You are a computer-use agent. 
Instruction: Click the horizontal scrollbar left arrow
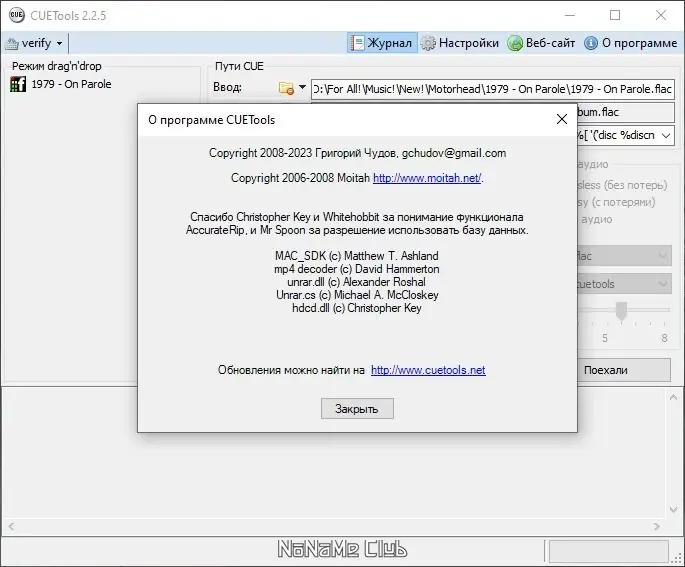point(11,526)
